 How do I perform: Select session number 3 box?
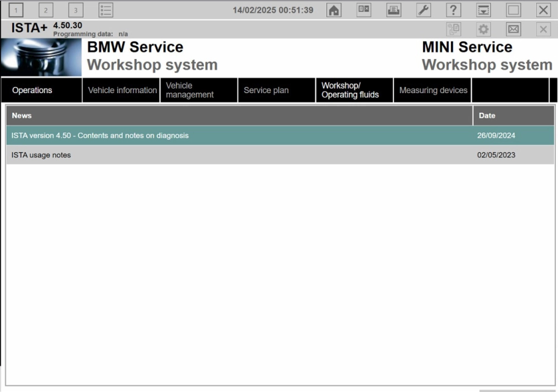click(x=76, y=10)
